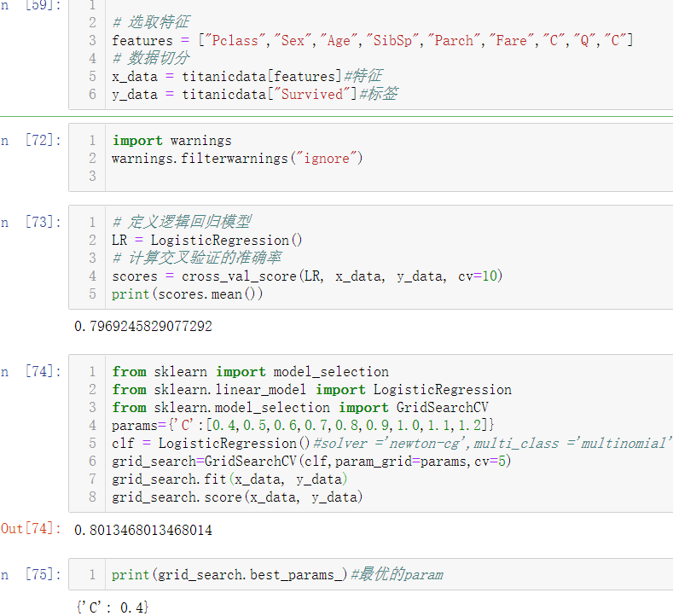Click the 0.7969245829077292 output text

pyautogui.click(x=143, y=327)
